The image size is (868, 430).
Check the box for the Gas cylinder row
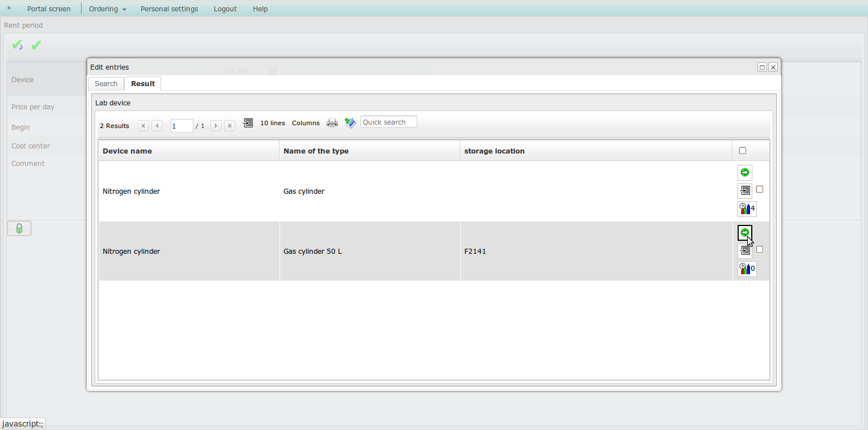(x=760, y=189)
